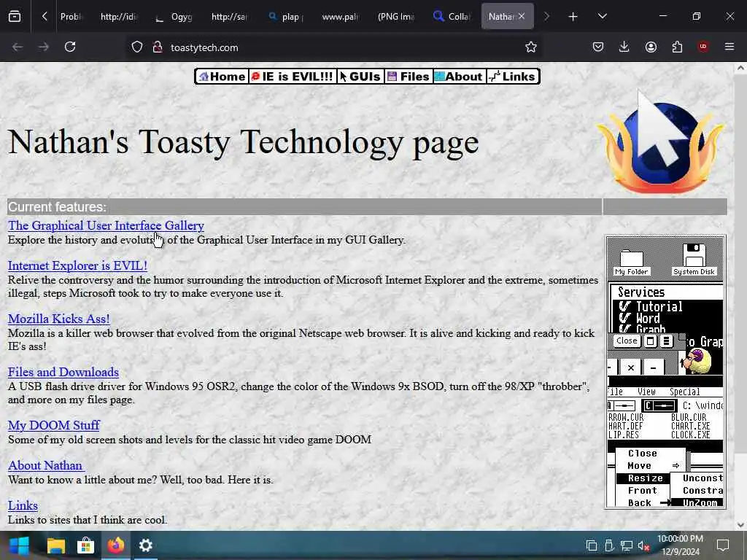Open The Graphical User Interface Gallery link
The height and width of the screenshot is (560, 747).
click(x=106, y=226)
